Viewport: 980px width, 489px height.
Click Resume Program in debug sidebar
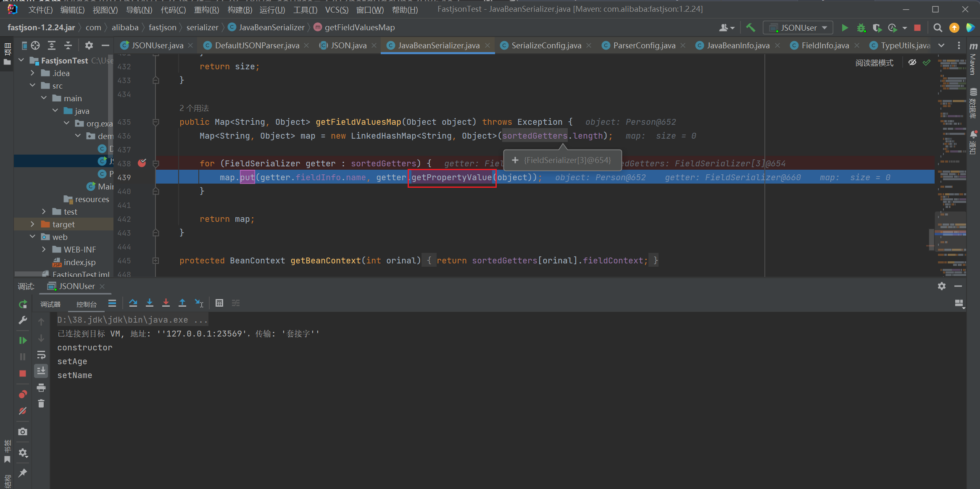coord(23,340)
